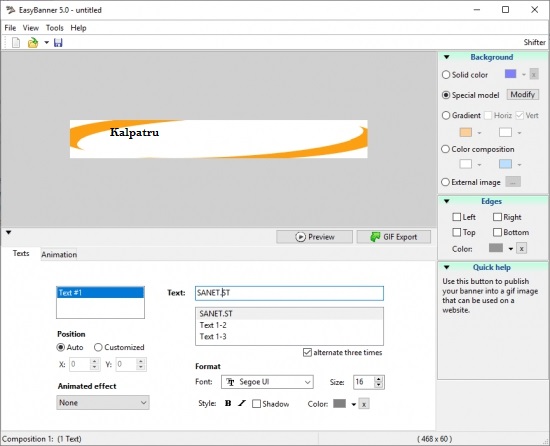Click Modify special model button
Screen dimensions: 550x446
click(523, 95)
